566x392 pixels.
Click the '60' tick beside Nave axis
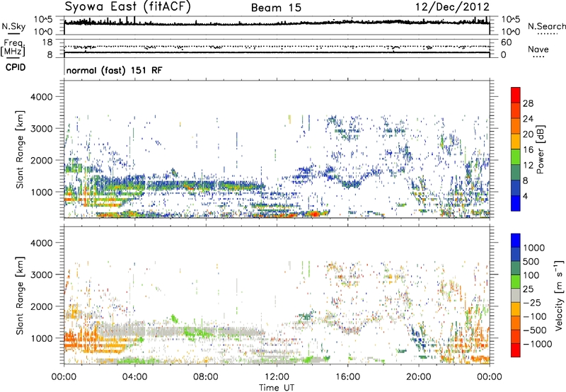tap(506, 42)
